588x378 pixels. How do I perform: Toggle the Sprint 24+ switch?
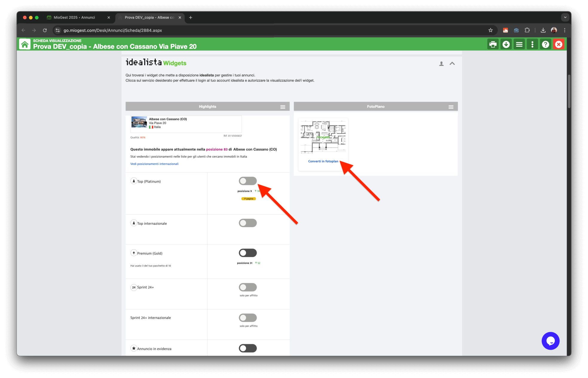pos(248,287)
